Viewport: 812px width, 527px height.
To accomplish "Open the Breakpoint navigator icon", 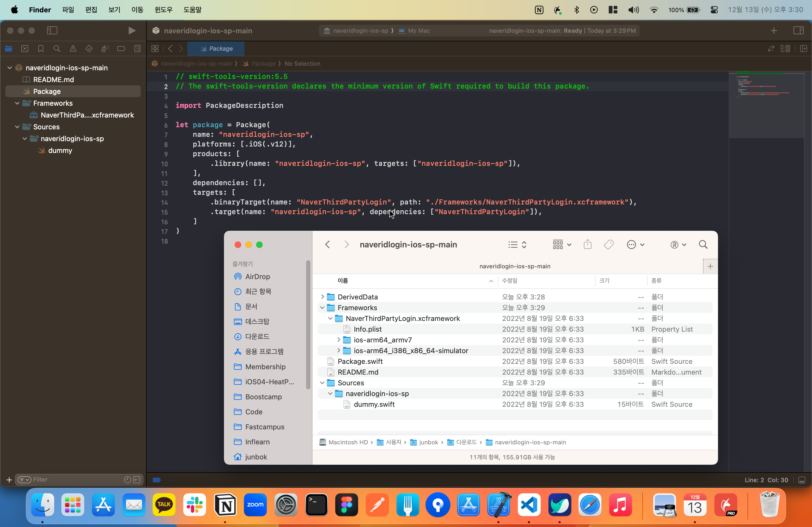I will pyautogui.click(x=121, y=49).
